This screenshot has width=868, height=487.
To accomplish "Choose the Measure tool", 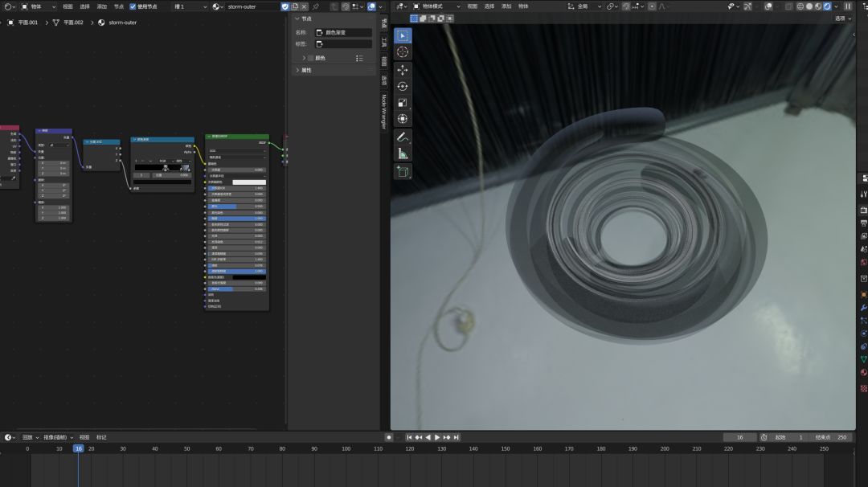I will [403, 153].
